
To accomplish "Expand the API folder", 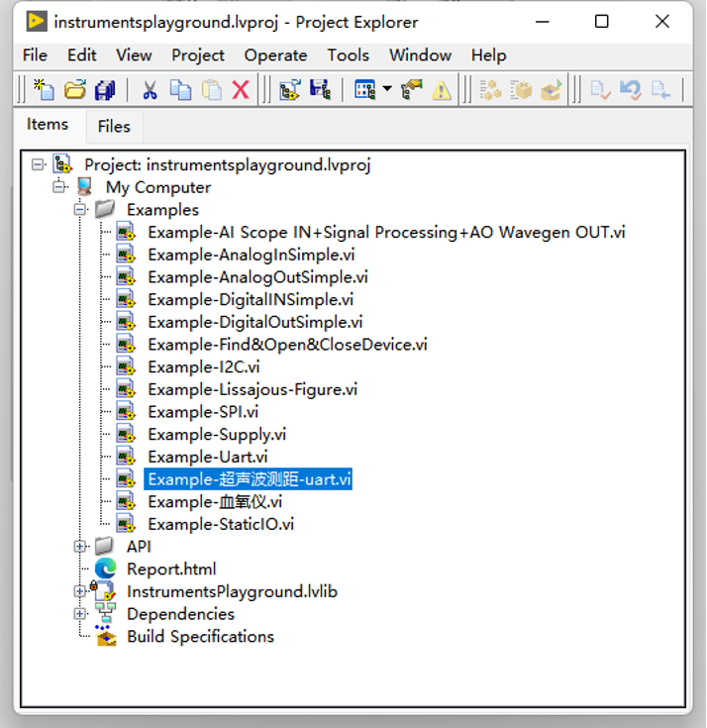I will pos(80,546).
